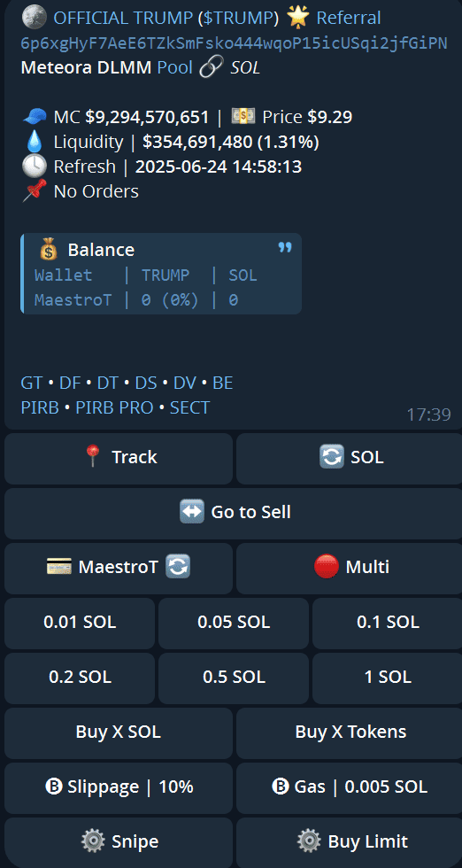Screen dimensions: 462x868
Task: Open the Snipe gear settings
Action: pos(119,842)
